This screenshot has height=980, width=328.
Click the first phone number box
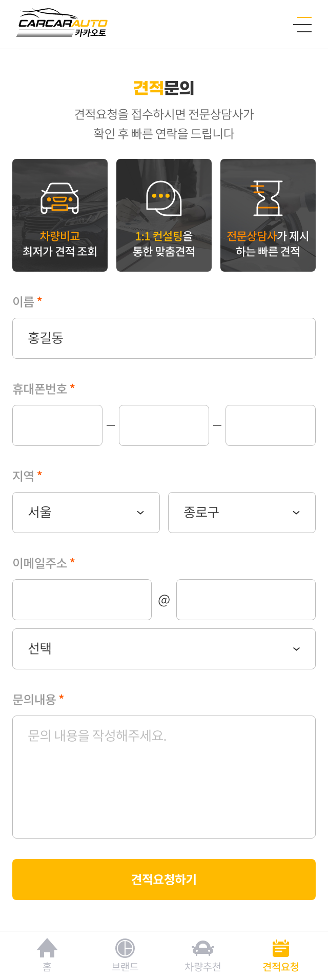[x=57, y=425]
